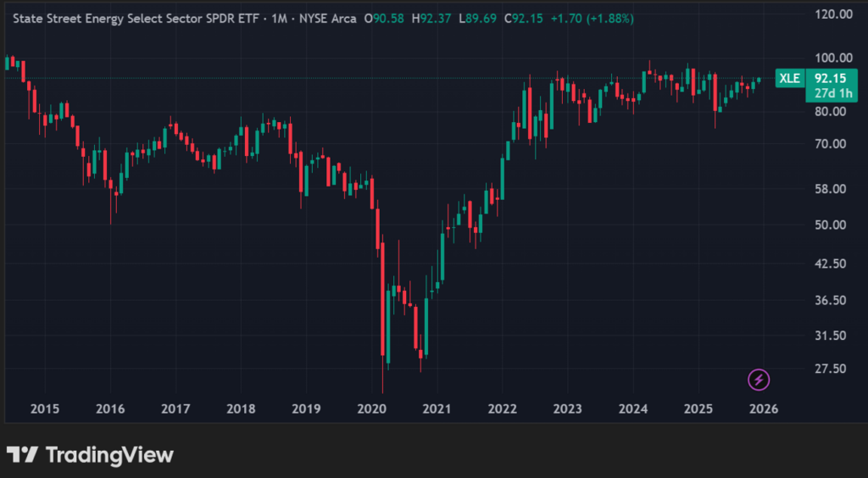Screen dimensions: 868x478
Task: Click the 2024 time axis label
Action: pos(632,409)
